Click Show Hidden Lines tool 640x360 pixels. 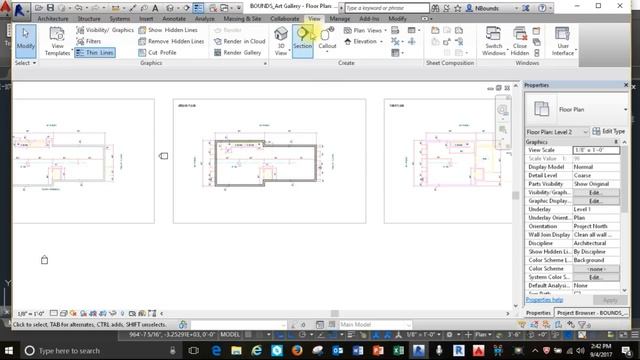[x=168, y=30]
